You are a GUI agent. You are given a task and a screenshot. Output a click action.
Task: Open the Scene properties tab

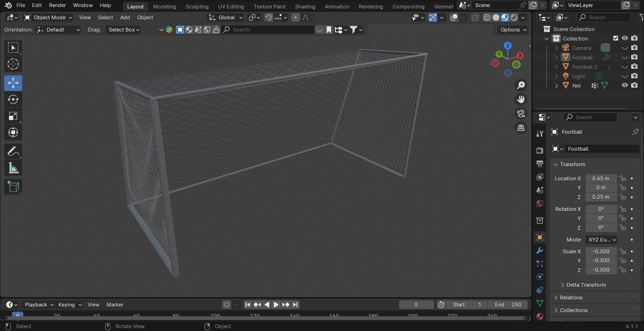click(x=540, y=190)
